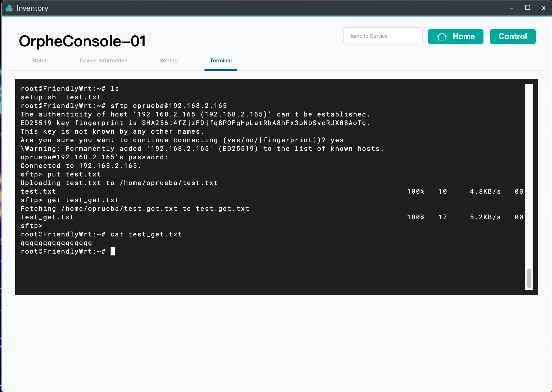Image resolution: width=552 pixels, height=392 pixels.
Task: Click the Inventory app logo icon
Action: (x=9, y=8)
